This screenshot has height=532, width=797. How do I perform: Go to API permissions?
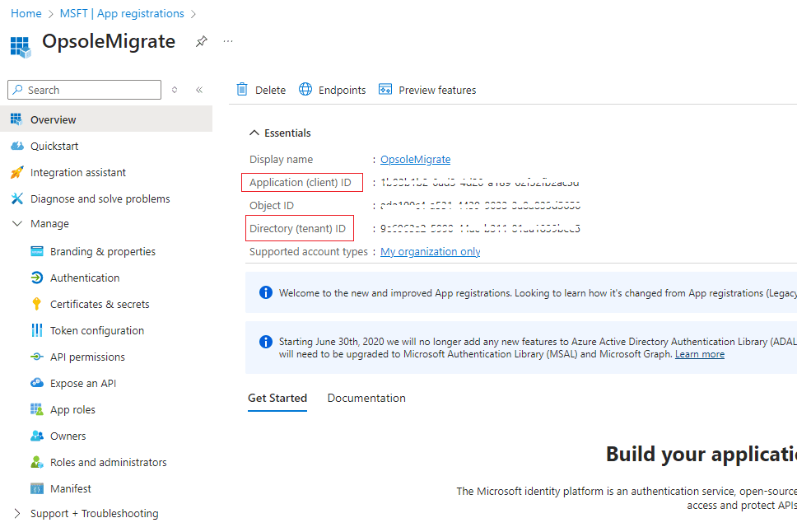pyautogui.click(x=87, y=357)
